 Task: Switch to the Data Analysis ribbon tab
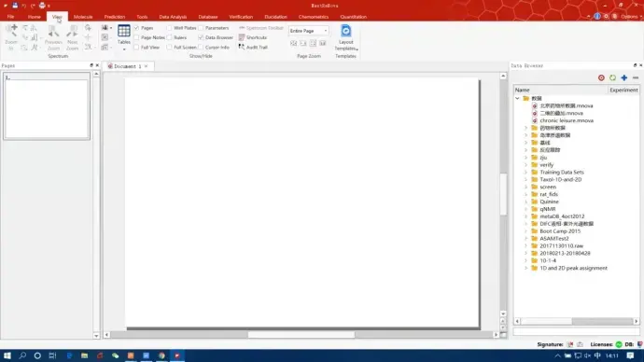pyautogui.click(x=173, y=17)
